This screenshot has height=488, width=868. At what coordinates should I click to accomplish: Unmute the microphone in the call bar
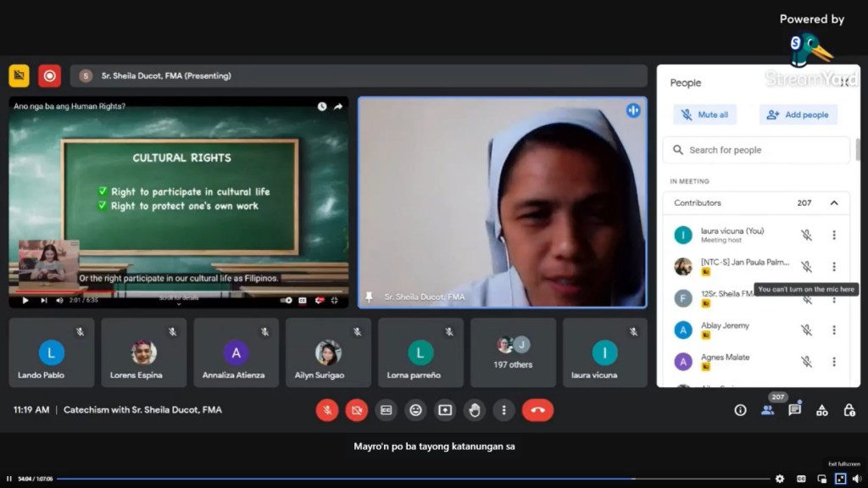(x=327, y=410)
